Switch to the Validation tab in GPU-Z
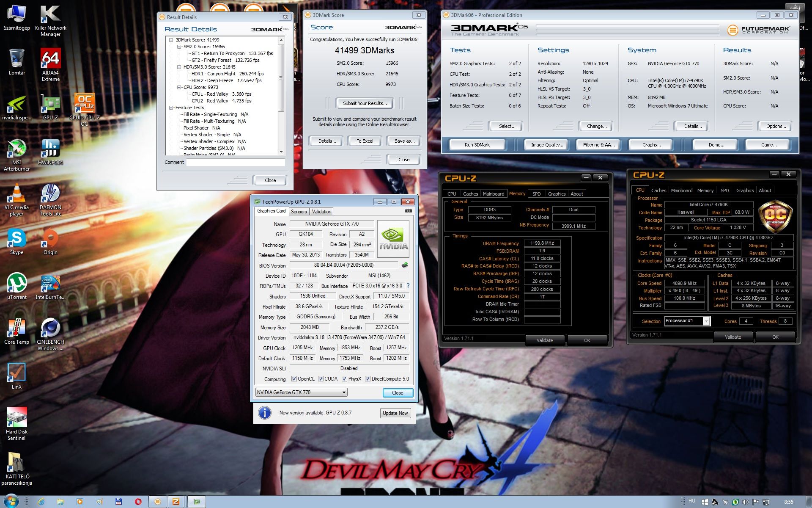 click(321, 212)
